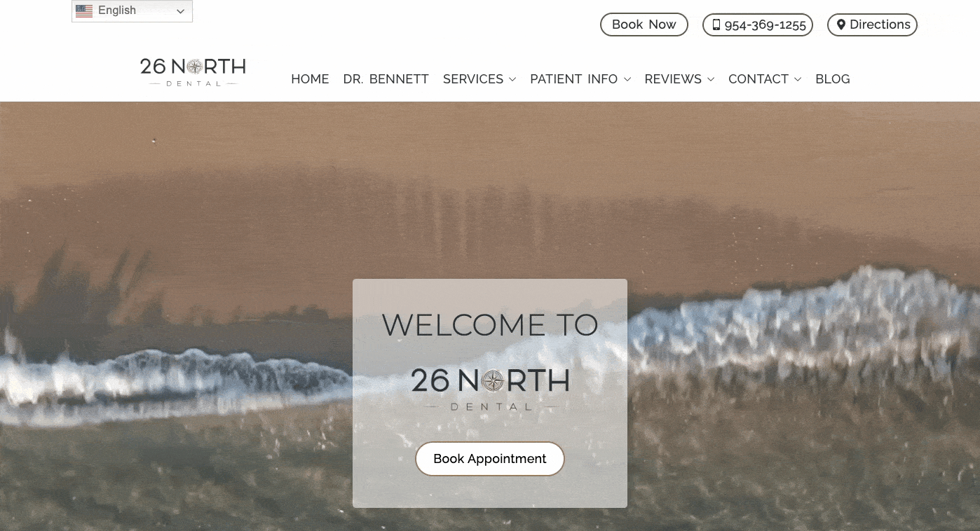Expand the Reviews menu chevron
The height and width of the screenshot is (531, 980).
click(711, 80)
